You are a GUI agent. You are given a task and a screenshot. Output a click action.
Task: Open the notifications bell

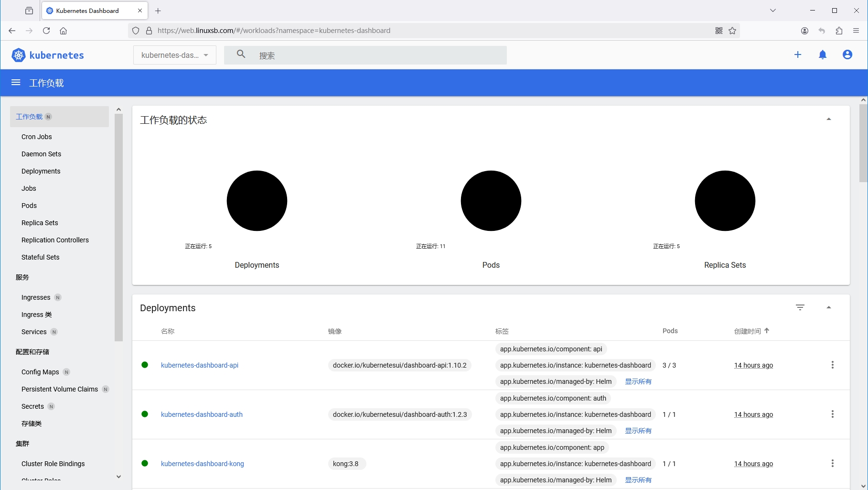[823, 55]
